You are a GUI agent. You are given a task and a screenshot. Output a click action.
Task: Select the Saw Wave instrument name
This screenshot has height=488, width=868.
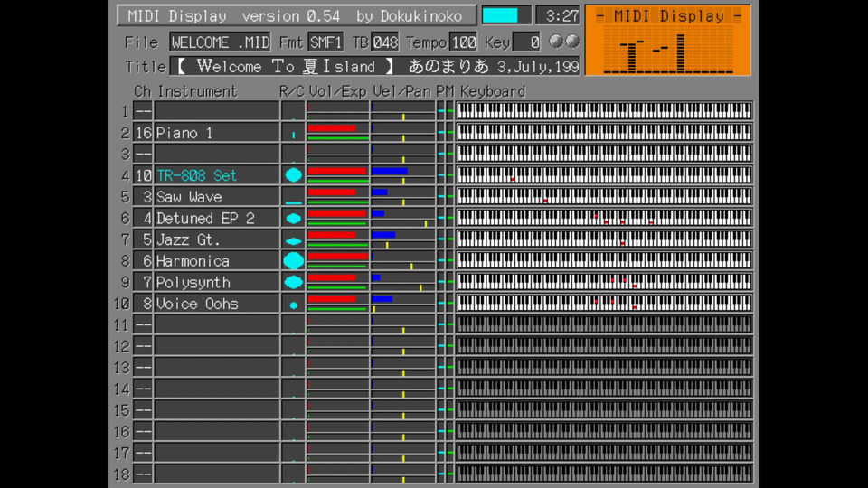click(x=189, y=197)
